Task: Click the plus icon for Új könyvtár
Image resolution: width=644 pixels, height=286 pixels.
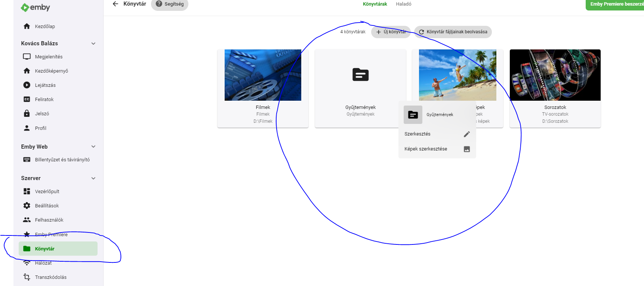Action: tap(379, 32)
